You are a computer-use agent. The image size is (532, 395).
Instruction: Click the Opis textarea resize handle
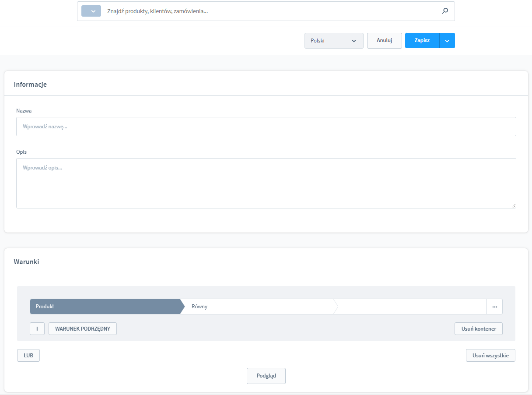pos(513,205)
